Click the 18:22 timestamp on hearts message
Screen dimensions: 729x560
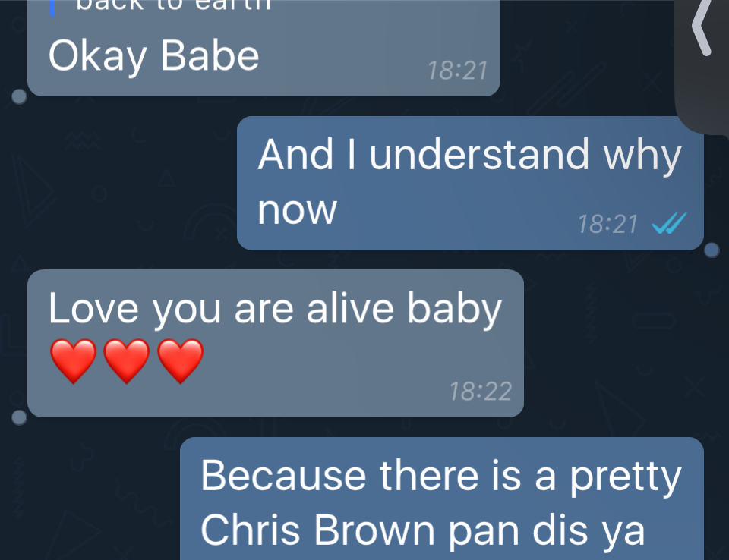[481, 392]
